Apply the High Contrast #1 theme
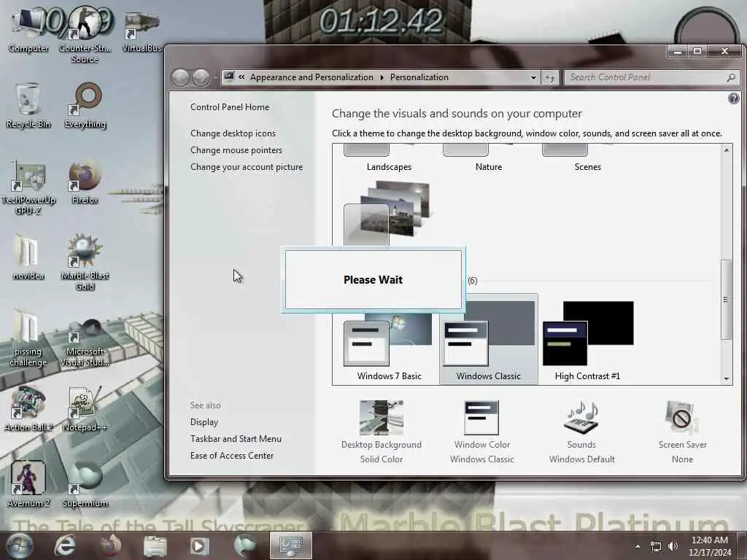This screenshot has height=560, width=747. tap(588, 340)
